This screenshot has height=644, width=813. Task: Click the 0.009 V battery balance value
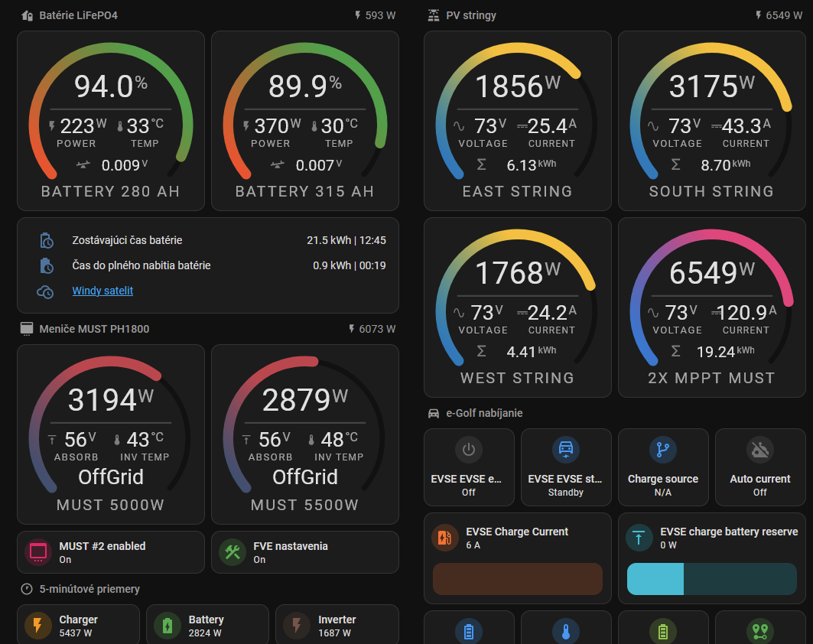pyautogui.click(x=125, y=165)
